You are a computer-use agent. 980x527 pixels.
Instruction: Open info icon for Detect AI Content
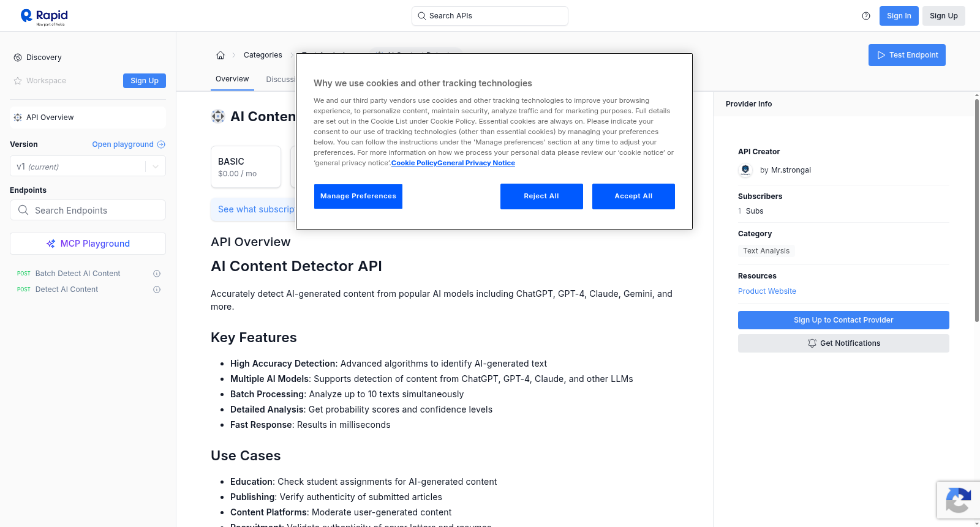[x=157, y=290]
